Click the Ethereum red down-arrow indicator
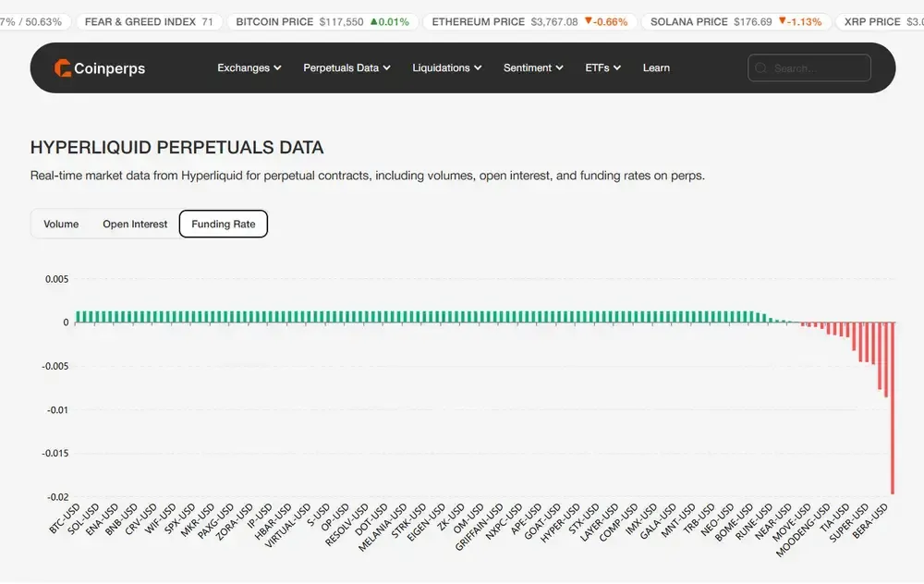The image size is (924, 584). click(x=588, y=21)
